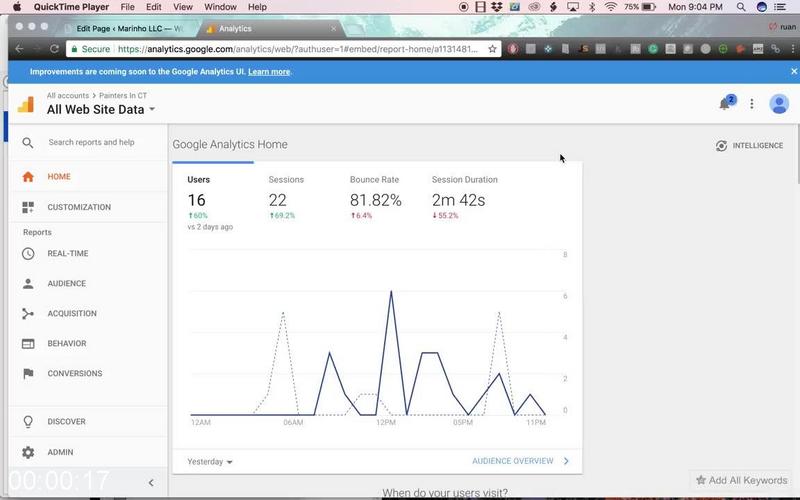Open the ADMIN sidebar item
Image resolution: width=800 pixels, height=500 pixels.
[88, 452]
